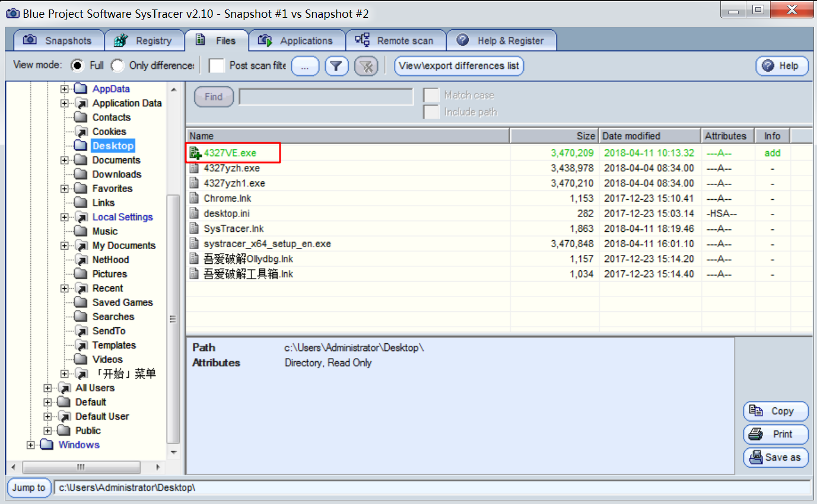Expand the My Documents tree node
This screenshot has height=504, width=817.
(65, 245)
